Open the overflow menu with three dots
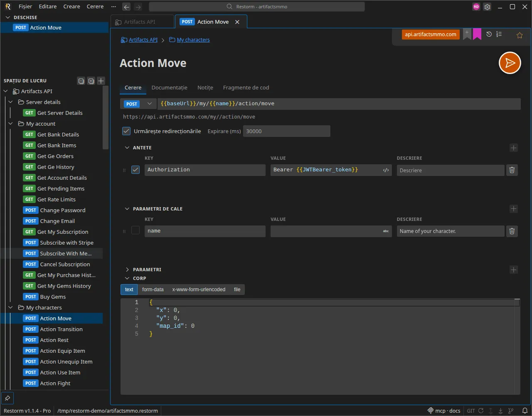This screenshot has height=416, width=532. coord(114,7)
